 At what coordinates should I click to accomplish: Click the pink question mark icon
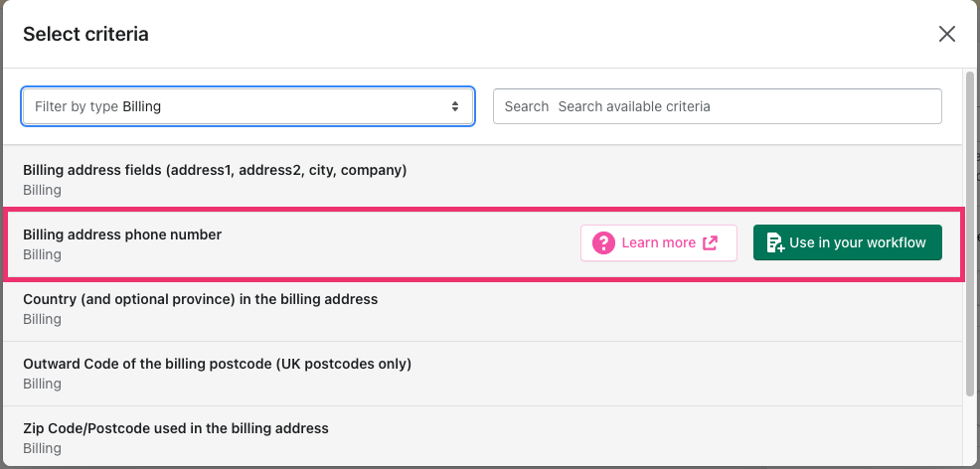tap(603, 242)
